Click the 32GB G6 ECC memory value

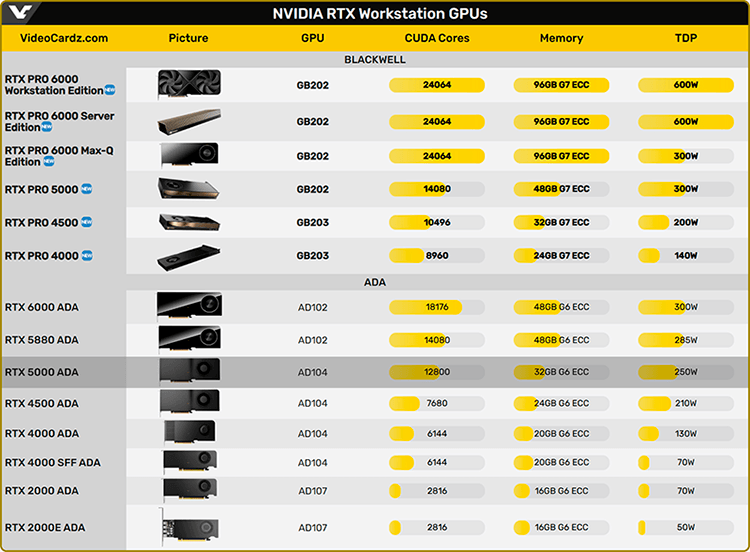click(562, 372)
